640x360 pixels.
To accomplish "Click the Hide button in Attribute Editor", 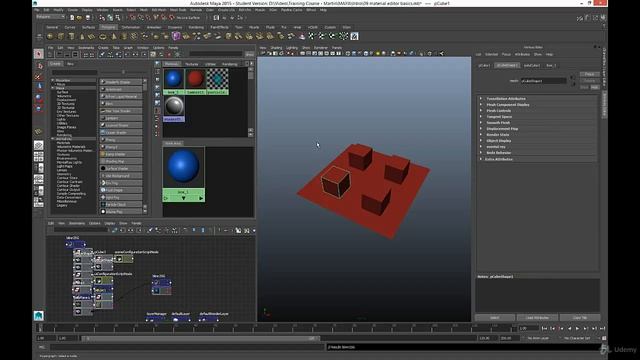I will coord(595,87).
